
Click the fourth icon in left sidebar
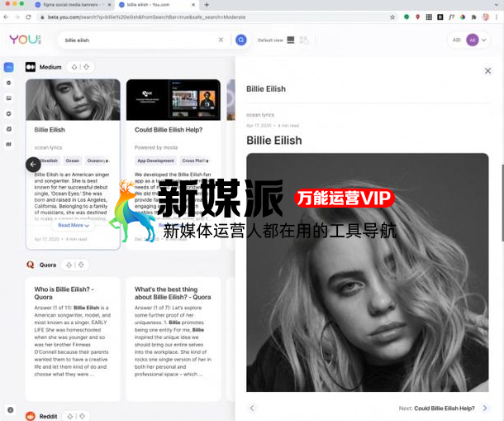point(9,113)
